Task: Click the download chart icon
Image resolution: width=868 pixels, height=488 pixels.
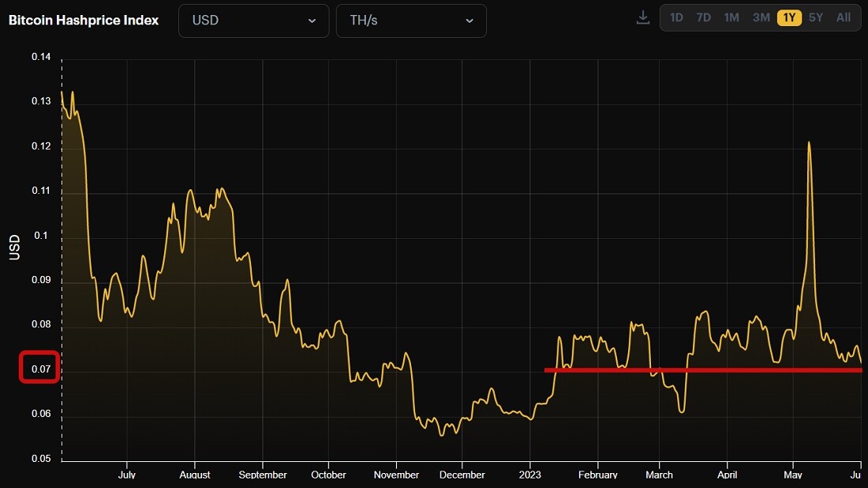Action: click(x=642, y=17)
